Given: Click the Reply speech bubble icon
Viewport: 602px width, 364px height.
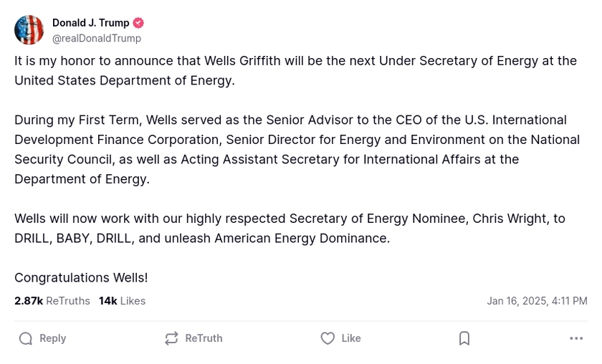Looking at the screenshot, I should click(x=26, y=338).
